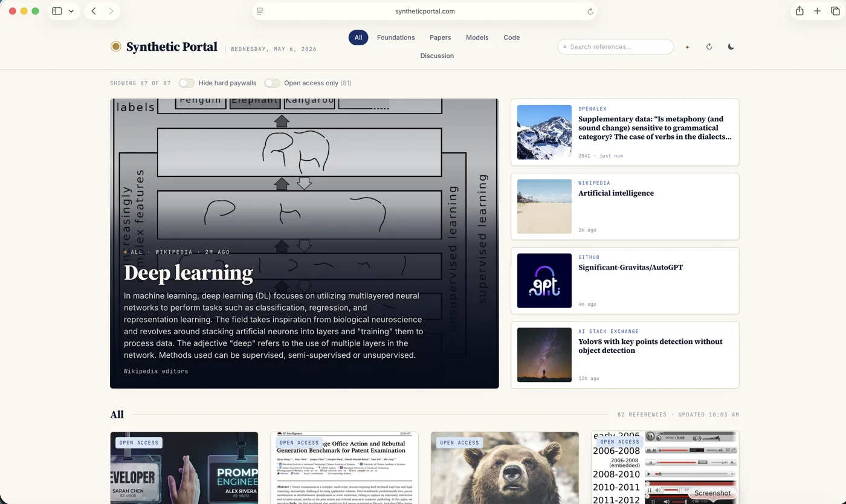
Task: Click the Synthetic Portal site title
Action: click(x=172, y=47)
